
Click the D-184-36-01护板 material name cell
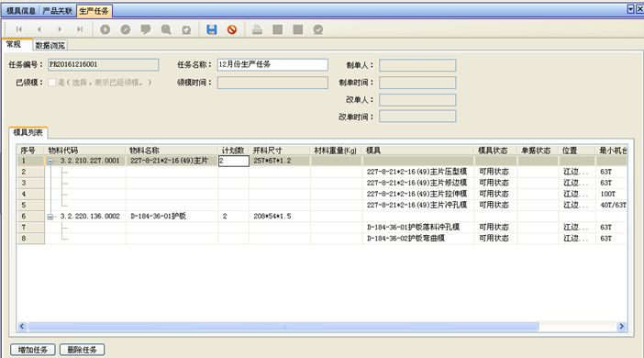(172, 217)
